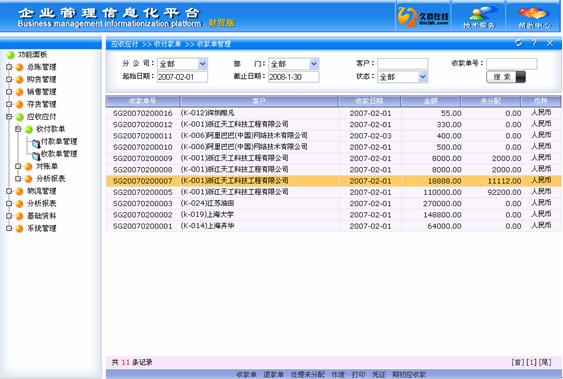This screenshot has width=563, height=379.
Task: Go to last page via [尾]
Action: [x=545, y=362]
